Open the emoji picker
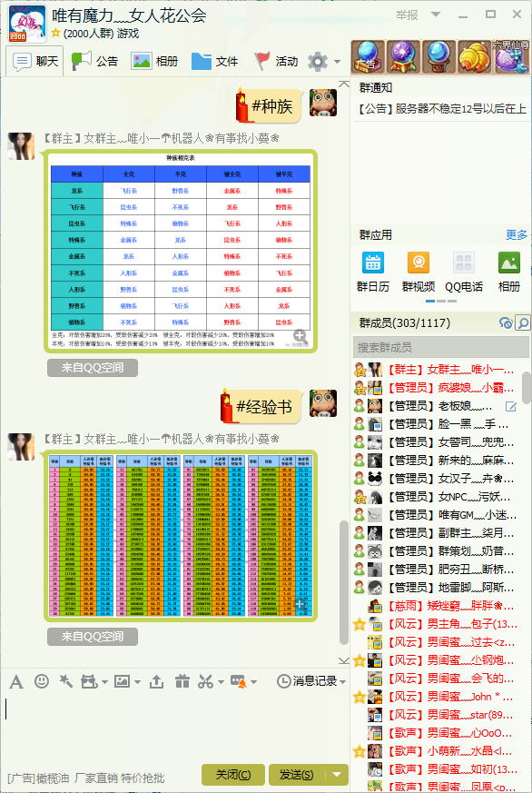532x793 pixels. point(42,681)
